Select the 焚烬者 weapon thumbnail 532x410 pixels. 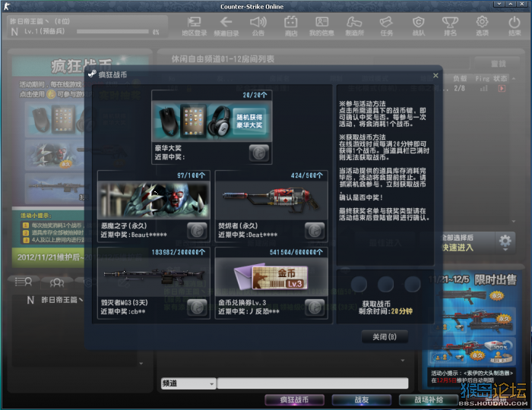click(271, 200)
